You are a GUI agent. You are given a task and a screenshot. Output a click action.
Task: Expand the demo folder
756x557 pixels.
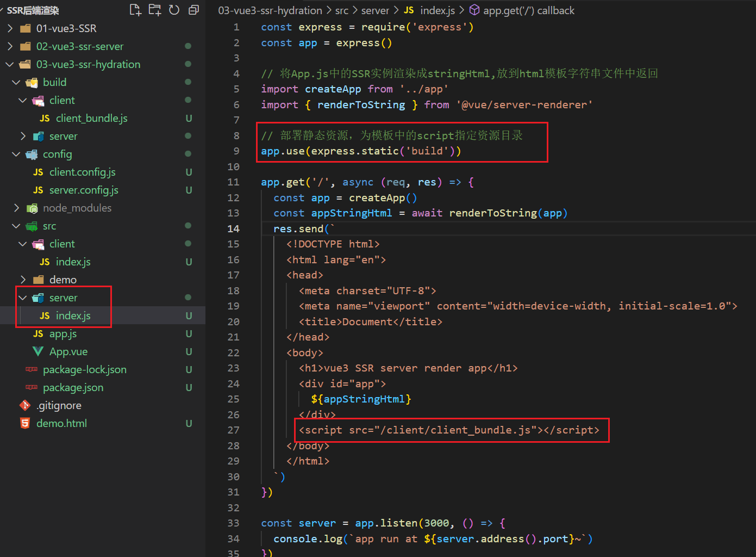coord(23,280)
